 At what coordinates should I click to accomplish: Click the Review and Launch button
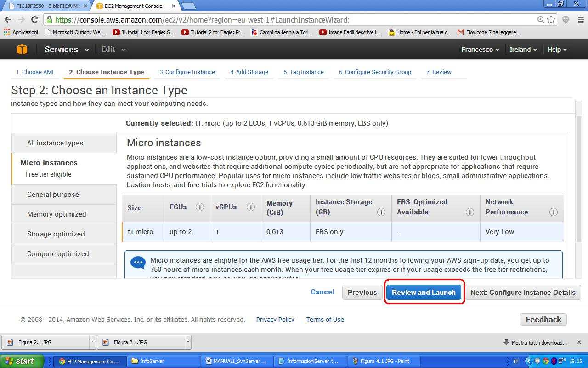[x=424, y=292]
